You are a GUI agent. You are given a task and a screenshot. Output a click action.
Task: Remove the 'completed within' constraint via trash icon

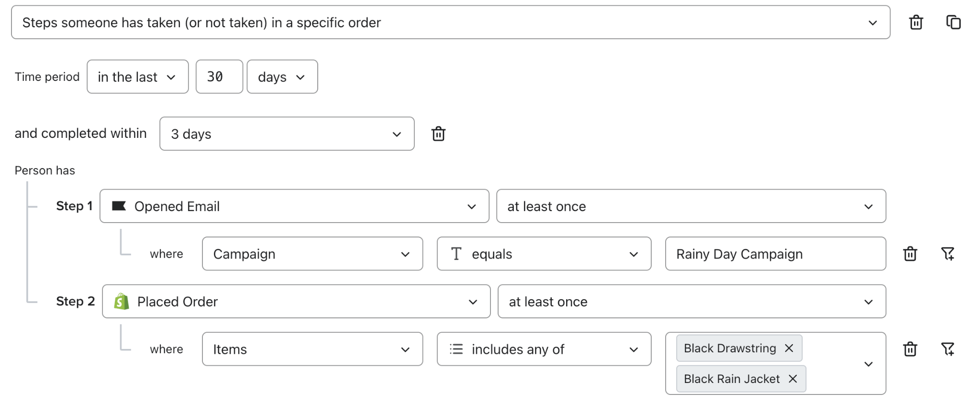[x=438, y=134]
